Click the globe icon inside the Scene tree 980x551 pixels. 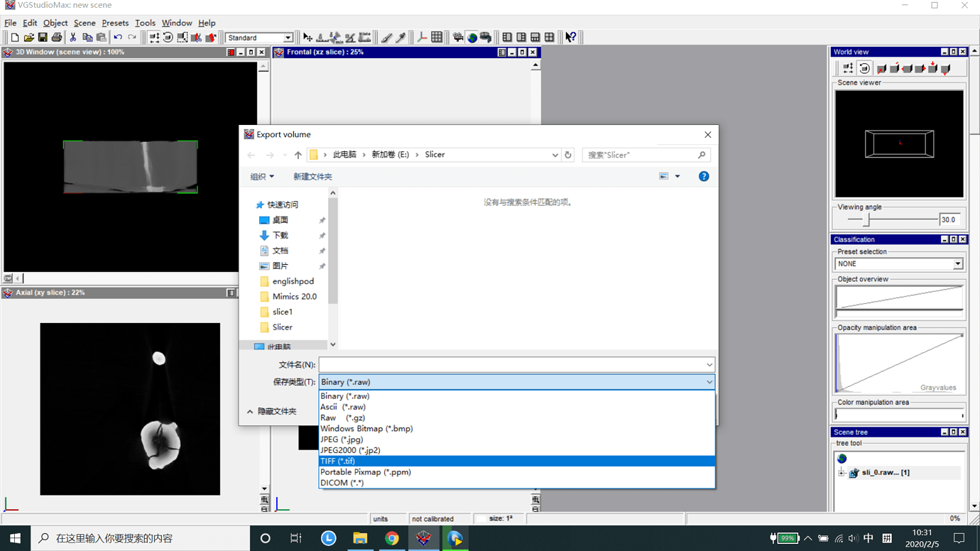pyautogui.click(x=842, y=458)
